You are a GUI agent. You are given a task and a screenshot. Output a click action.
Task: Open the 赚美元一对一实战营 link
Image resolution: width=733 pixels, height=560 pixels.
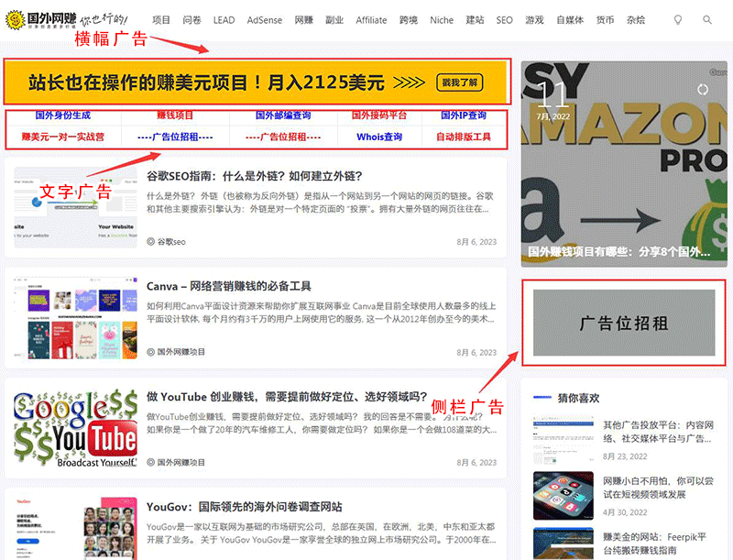63,137
